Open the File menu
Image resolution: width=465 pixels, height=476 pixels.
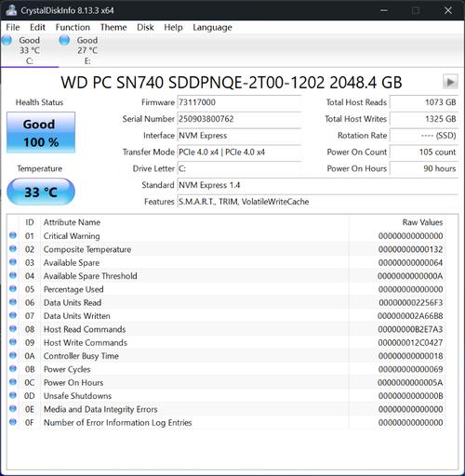(x=13, y=27)
